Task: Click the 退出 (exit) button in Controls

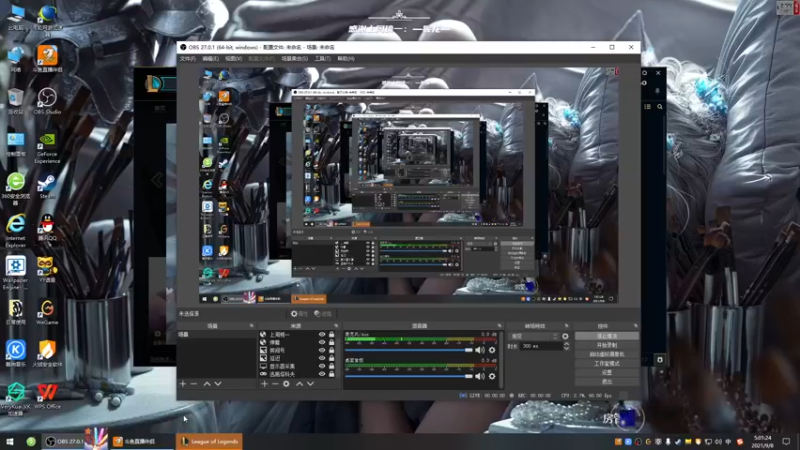Action: click(607, 381)
